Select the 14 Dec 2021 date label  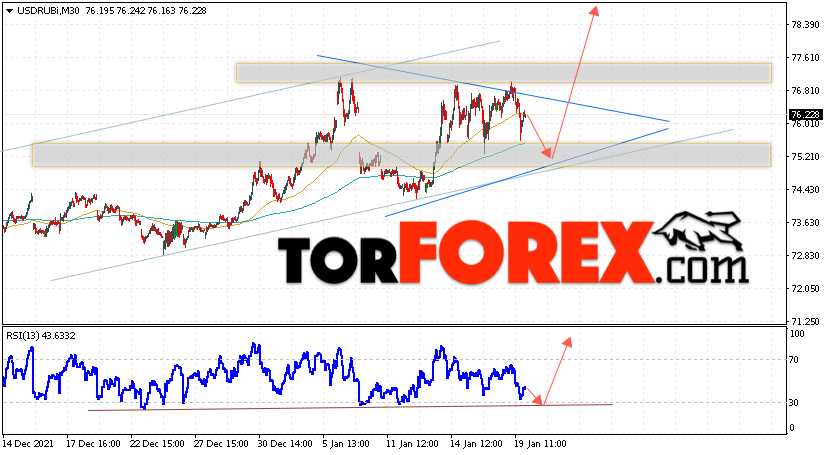(28, 444)
